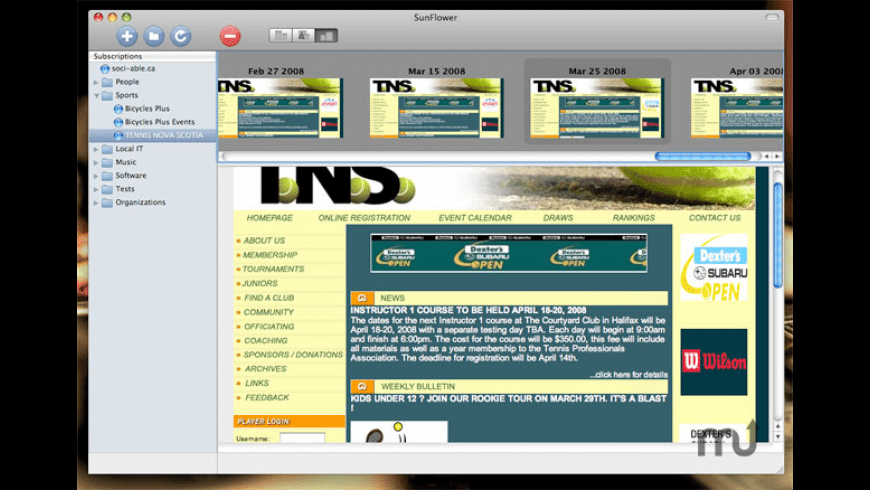
Task: Select the first view mode segment
Action: point(280,36)
